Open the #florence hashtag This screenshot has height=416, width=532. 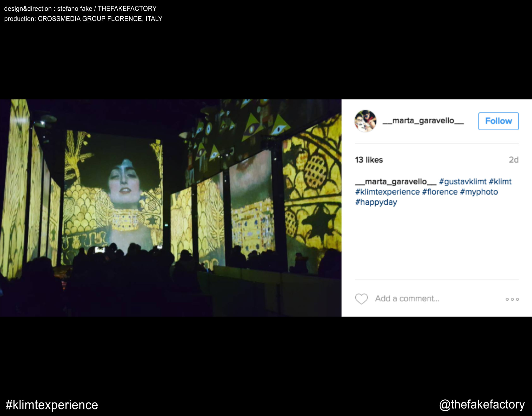(x=440, y=192)
